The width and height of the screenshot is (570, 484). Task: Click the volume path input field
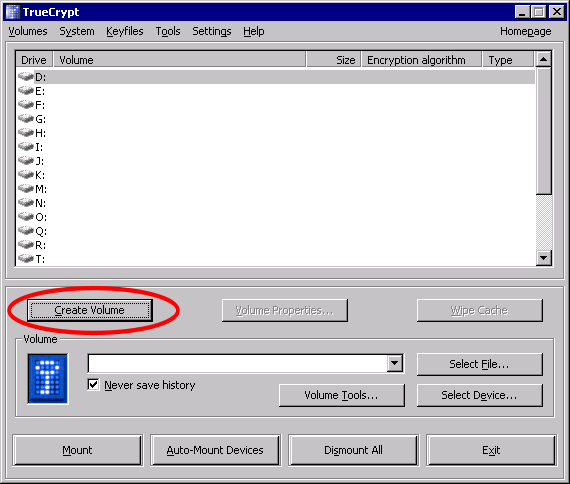click(x=238, y=363)
